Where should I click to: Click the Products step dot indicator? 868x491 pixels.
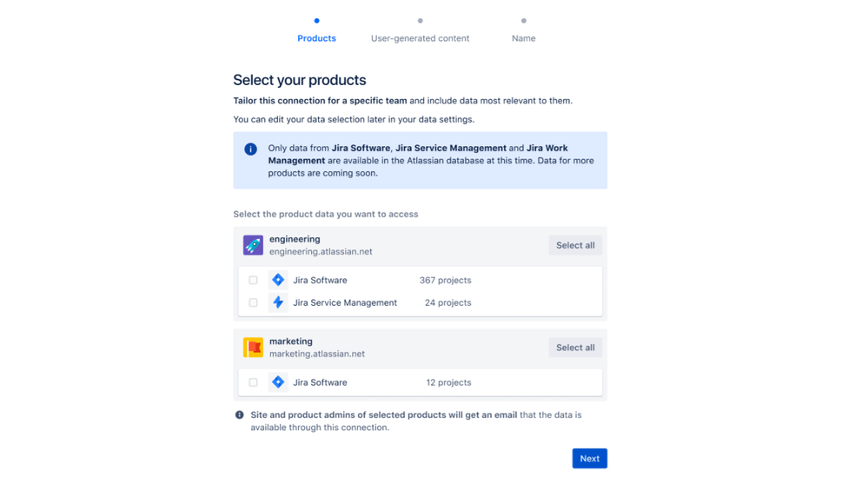[316, 21]
